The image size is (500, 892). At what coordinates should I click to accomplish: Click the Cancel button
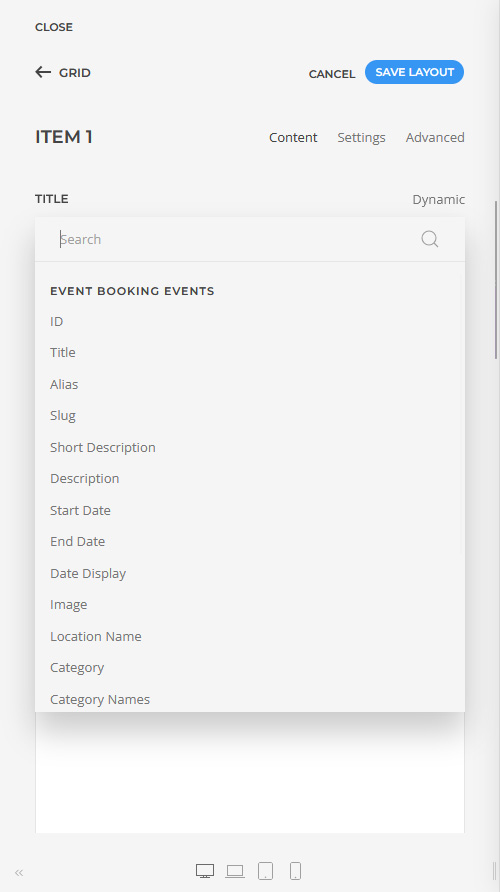(332, 74)
